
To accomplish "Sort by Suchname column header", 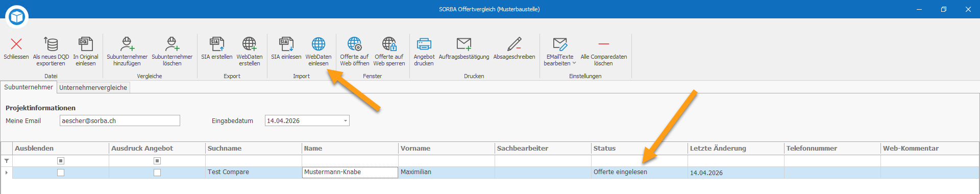I will tap(254, 149).
